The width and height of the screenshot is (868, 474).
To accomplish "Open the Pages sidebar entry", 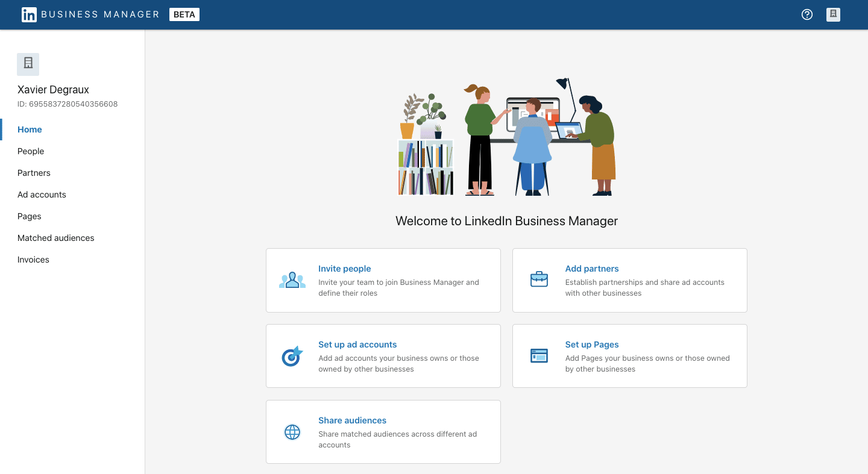I will click(29, 216).
